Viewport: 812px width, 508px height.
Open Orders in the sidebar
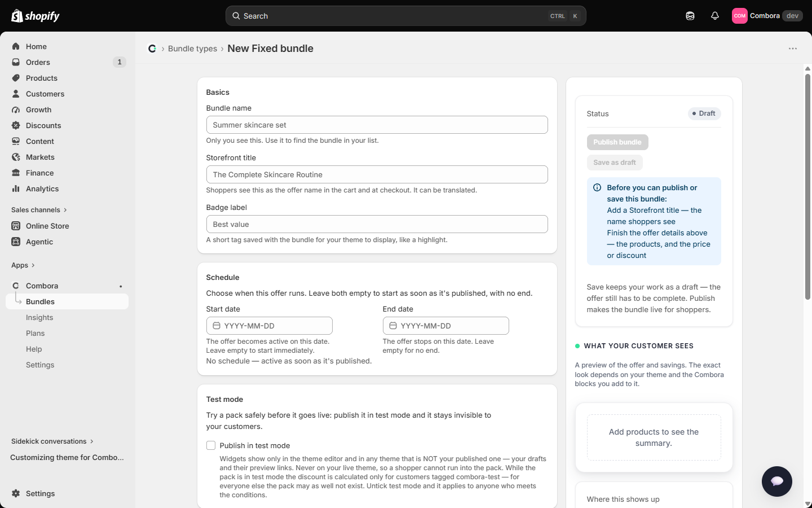(x=67, y=62)
